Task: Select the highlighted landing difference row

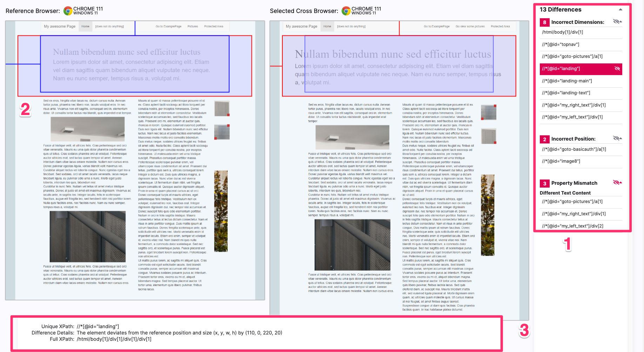Action: coord(581,69)
